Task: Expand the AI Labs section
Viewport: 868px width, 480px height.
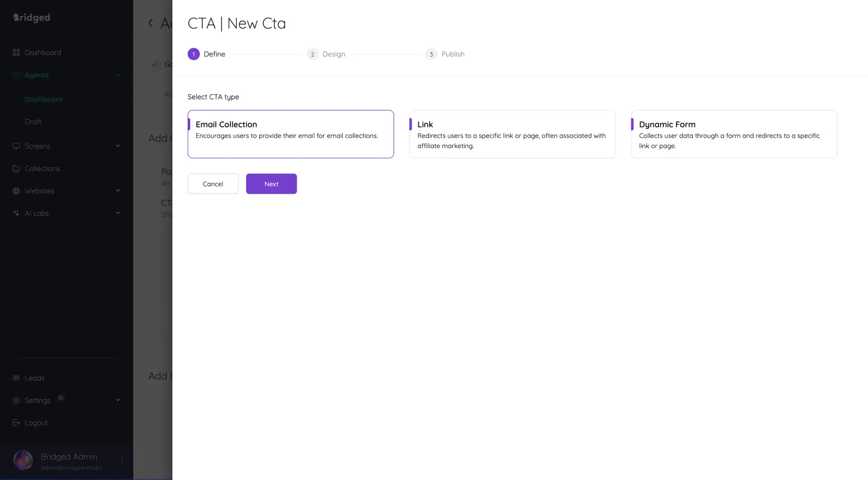Action: [x=118, y=213]
